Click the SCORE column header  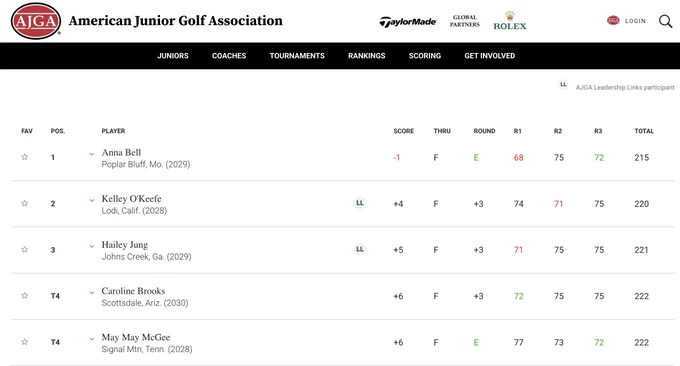[x=403, y=131]
